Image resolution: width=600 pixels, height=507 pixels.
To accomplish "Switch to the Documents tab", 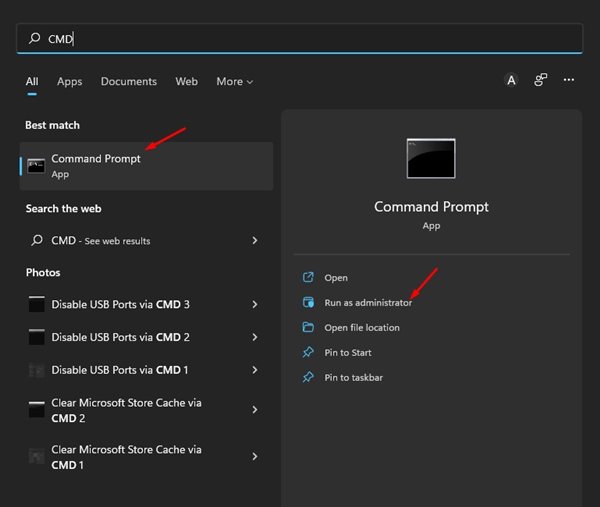I will (x=128, y=82).
